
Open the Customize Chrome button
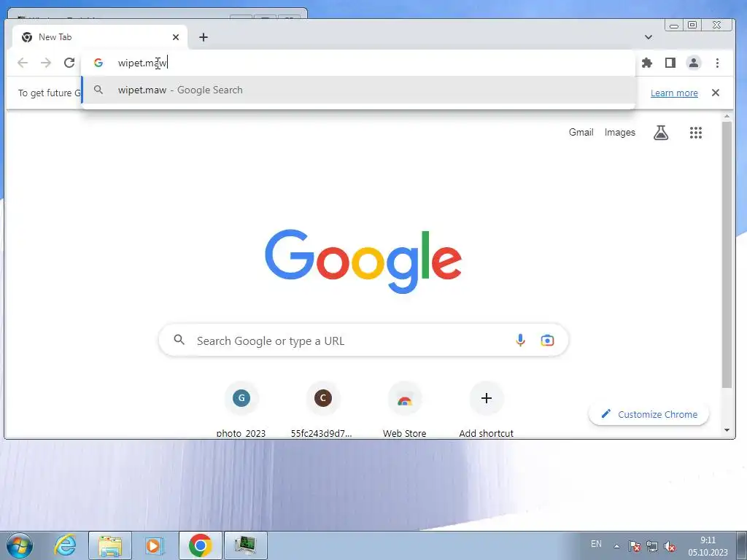point(649,414)
